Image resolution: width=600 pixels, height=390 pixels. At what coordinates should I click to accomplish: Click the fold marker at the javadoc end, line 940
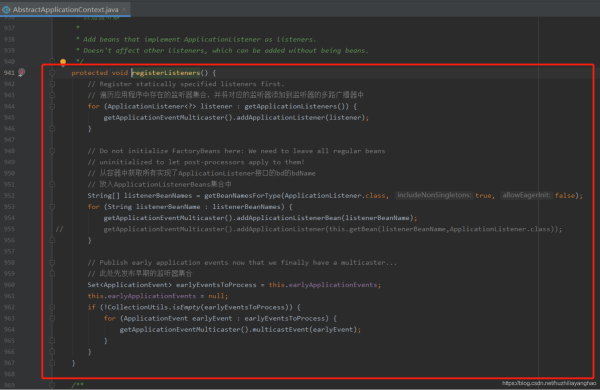pyautogui.click(x=52, y=61)
